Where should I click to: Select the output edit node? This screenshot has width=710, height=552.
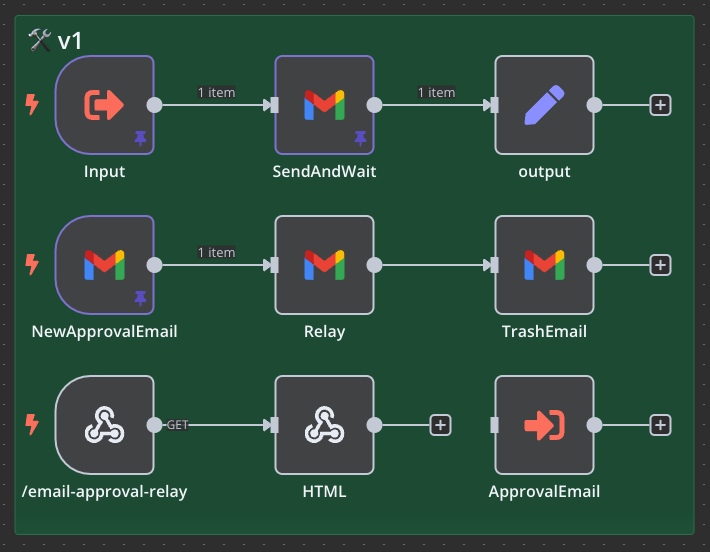click(544, 105)
